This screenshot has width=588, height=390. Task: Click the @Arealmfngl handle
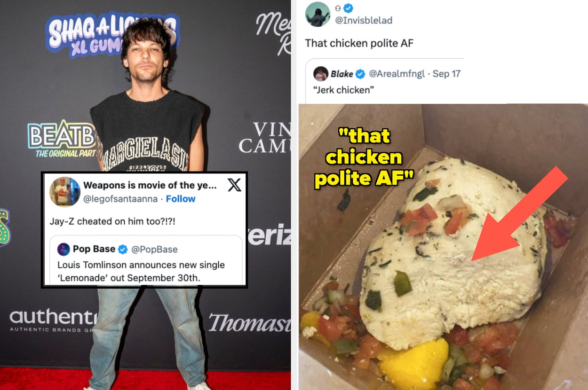tap(397, 74)
